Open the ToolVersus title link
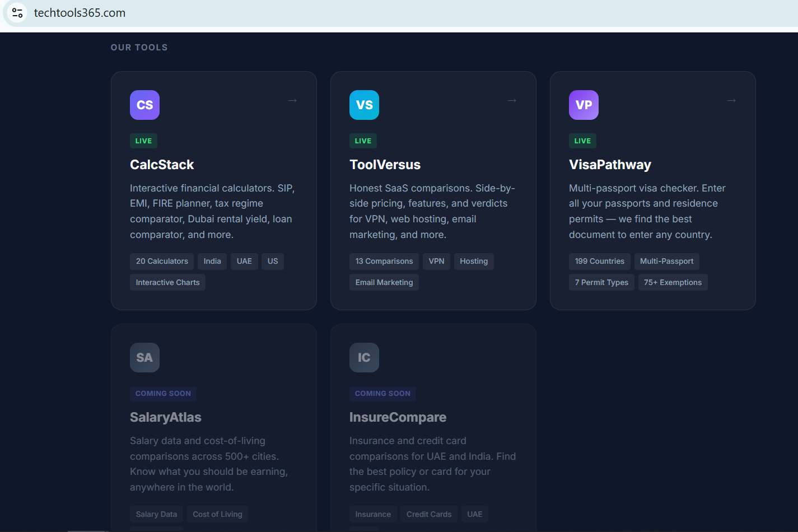Screen dimensions: 798x532 tap(385, 165)
